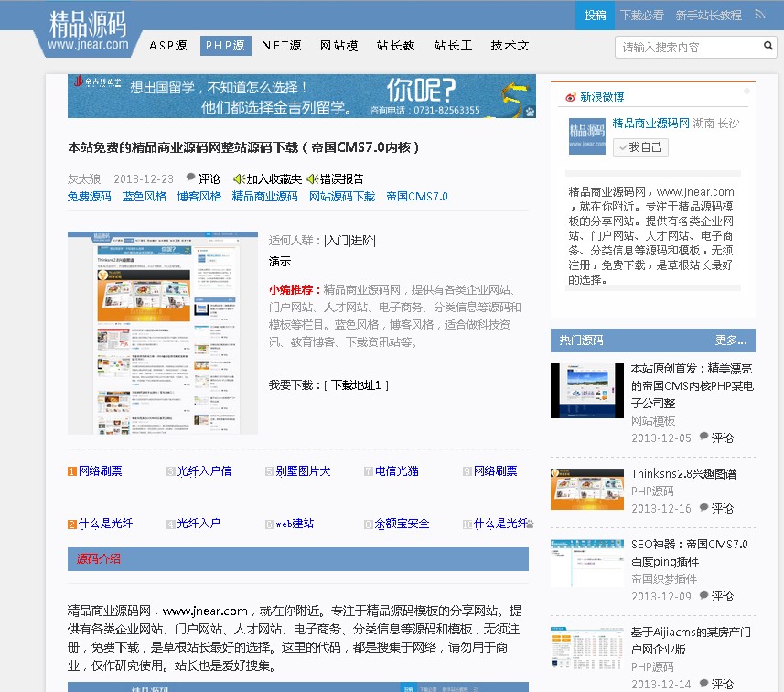Open 下载必看 in the top bar

641,15
